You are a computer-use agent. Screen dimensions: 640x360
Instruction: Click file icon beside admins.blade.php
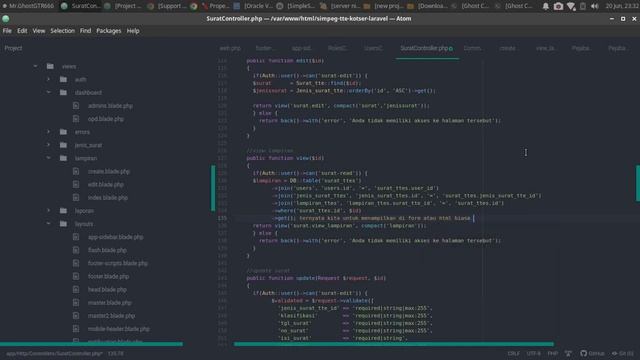click(x=76, y=105)
